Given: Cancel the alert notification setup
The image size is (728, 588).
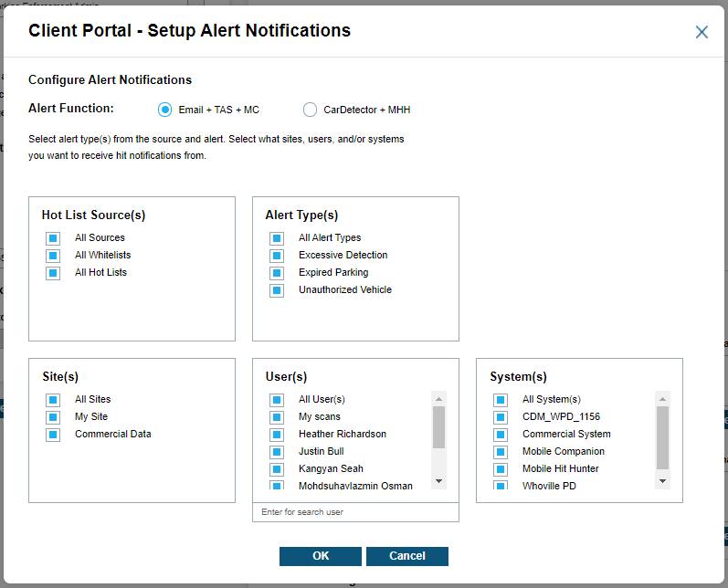Looking at the screenshot, I should 406,556.
